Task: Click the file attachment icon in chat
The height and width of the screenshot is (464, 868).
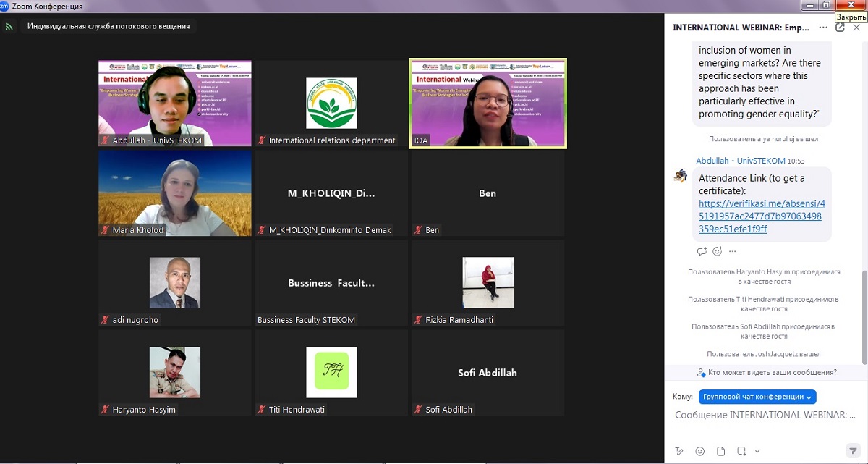Action: tap(719, 451)
